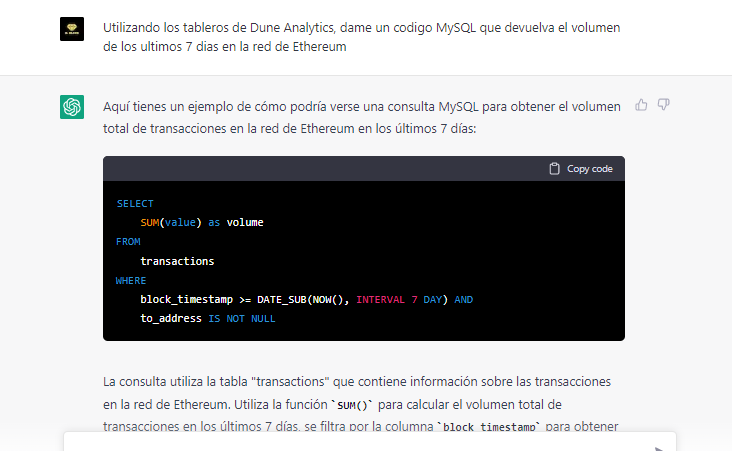Click the send message arrow icon
732x451 pixels.
(x=659, y=449)
